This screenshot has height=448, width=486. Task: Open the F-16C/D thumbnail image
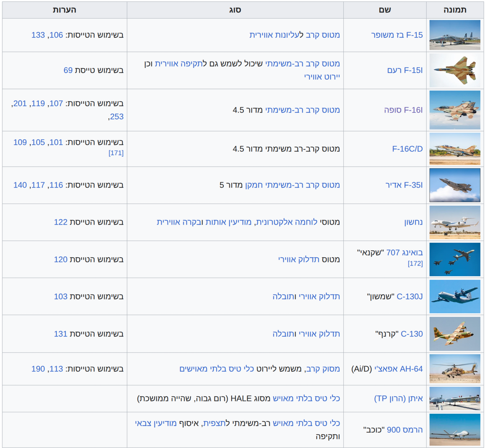point(455,149)
